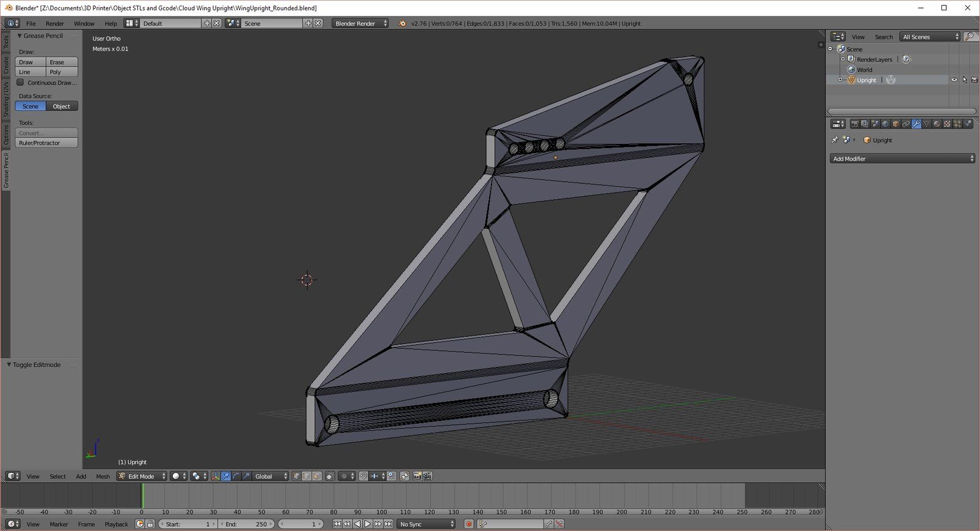Open the Render properties tab camera icon
Viewport: 980px width, 531px height.
855,124
